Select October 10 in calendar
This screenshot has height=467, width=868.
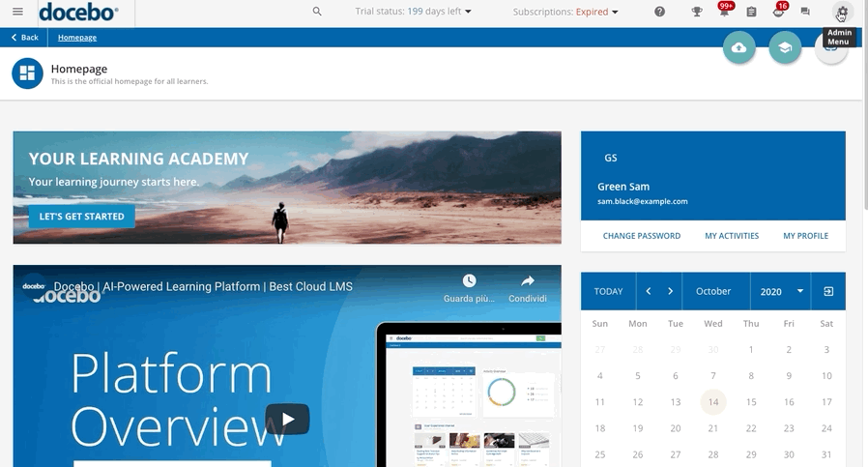click(826, 375)
